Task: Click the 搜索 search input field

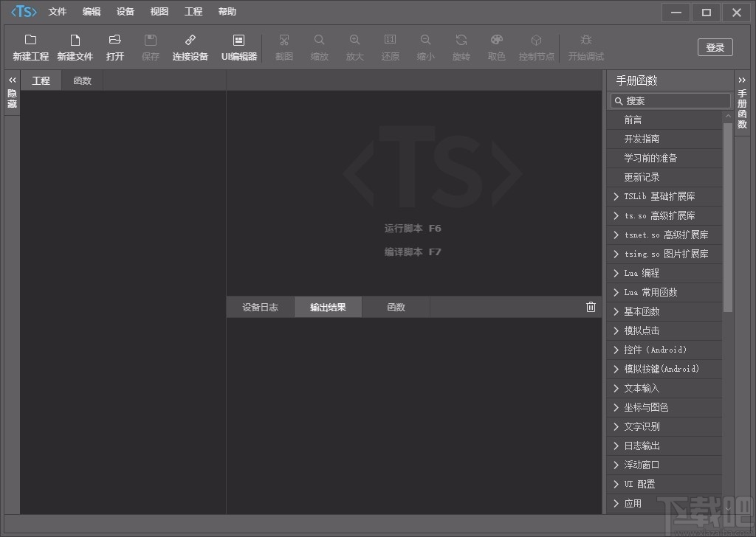Action: [670, 100]
